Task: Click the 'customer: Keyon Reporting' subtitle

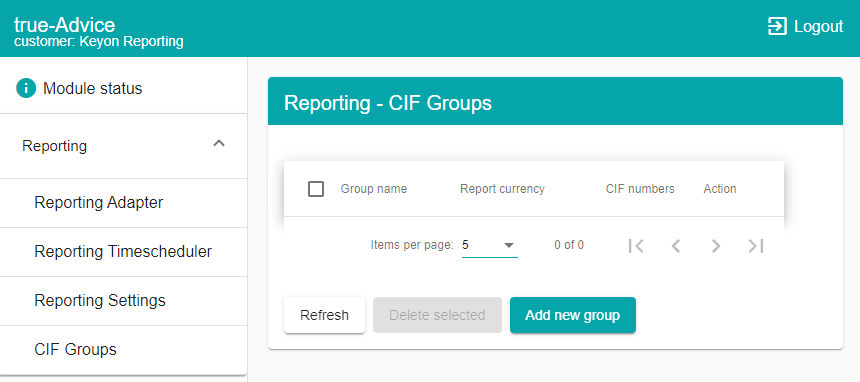Action: 99,41
